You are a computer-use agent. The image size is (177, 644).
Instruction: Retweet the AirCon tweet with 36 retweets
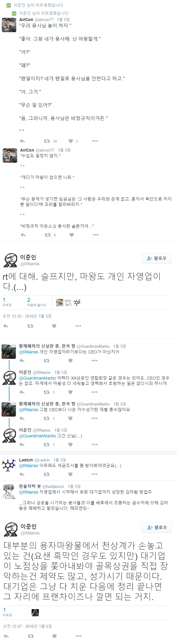(x=47, y=141)
